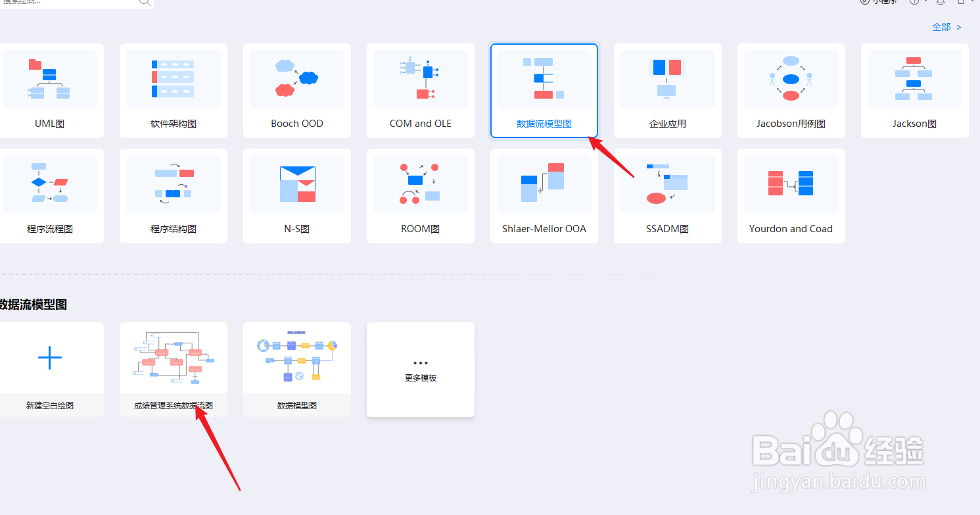Expand the dropdown arrow beside the help icon
The height and width of the screenshot is (515, 980).
pos(925,3)
